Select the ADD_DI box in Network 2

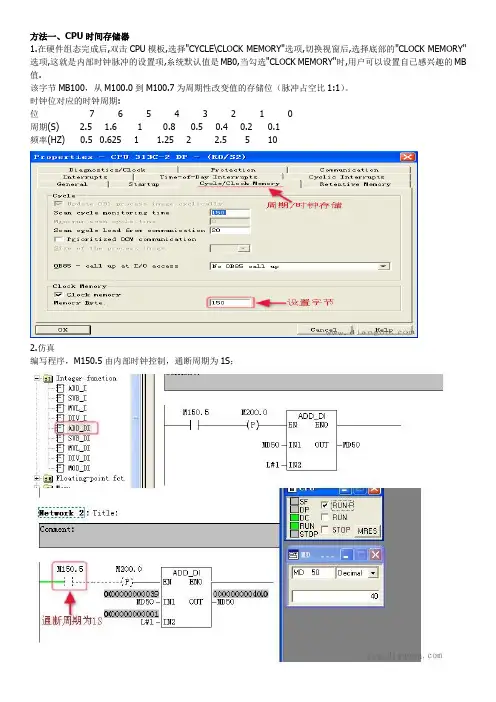click(x=186, y=597)
